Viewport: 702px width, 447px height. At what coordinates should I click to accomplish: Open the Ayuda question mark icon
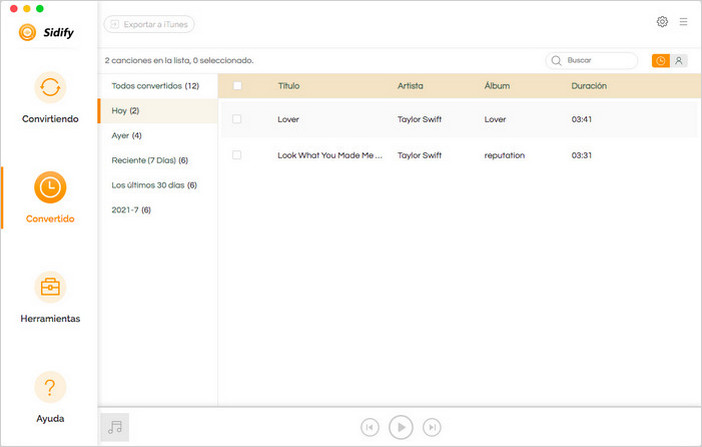click(x=50, y=387)
